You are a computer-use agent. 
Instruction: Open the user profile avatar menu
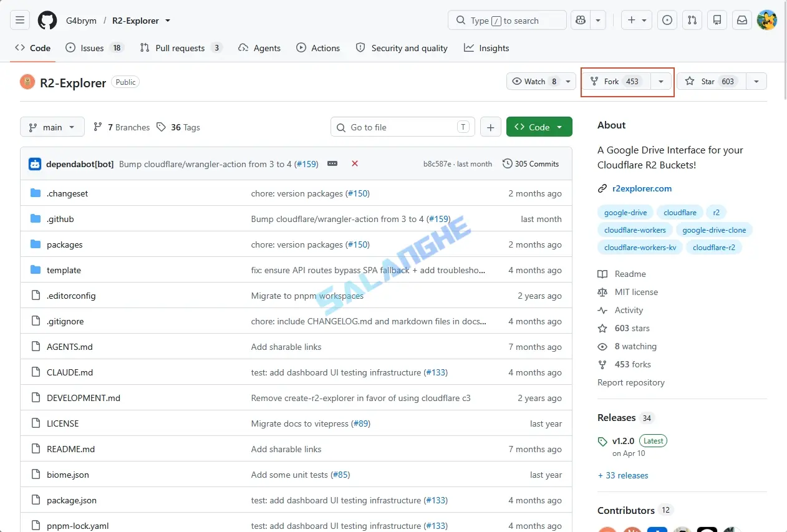pyautogui.click(x=767, y=20)
